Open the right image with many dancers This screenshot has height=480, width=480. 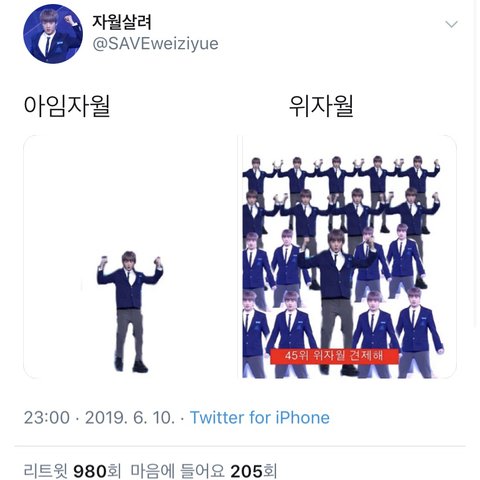[349, 257]
